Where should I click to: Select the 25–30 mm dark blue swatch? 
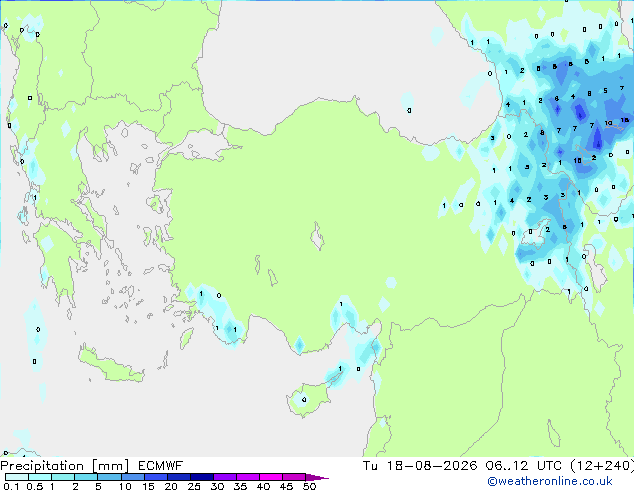[x=202, y=477]
